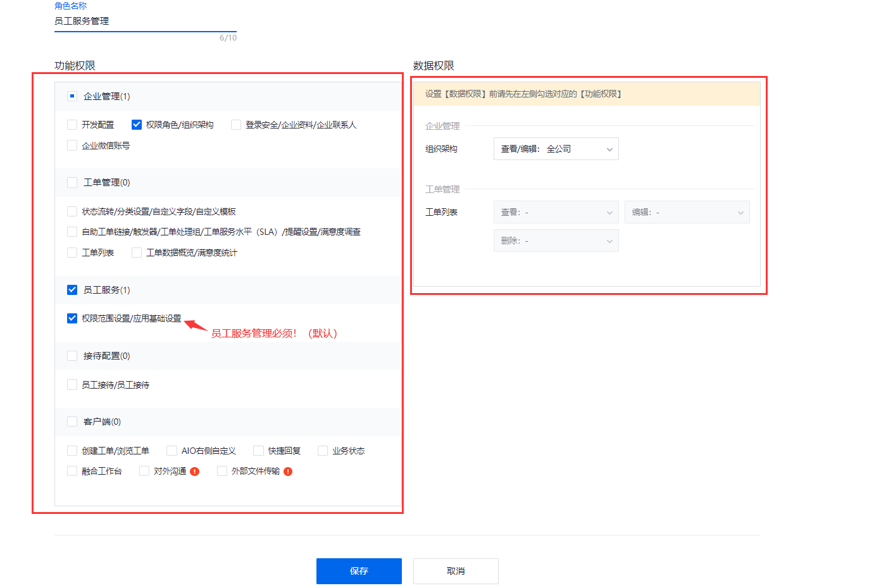
Task: Open the 编辑 permission dropdown for 工单列表
Action: coord(687,212)
